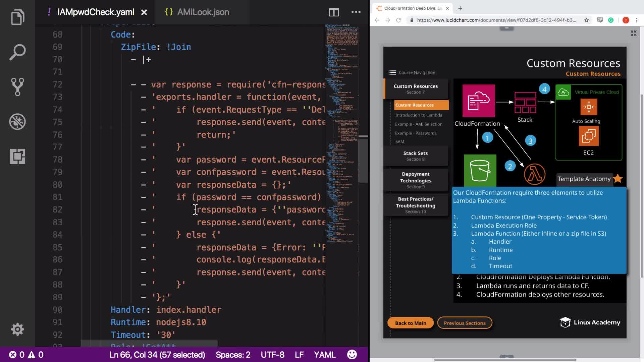Click the Manage gear icon
Viewport: 644px width, 362px height.
17,329
